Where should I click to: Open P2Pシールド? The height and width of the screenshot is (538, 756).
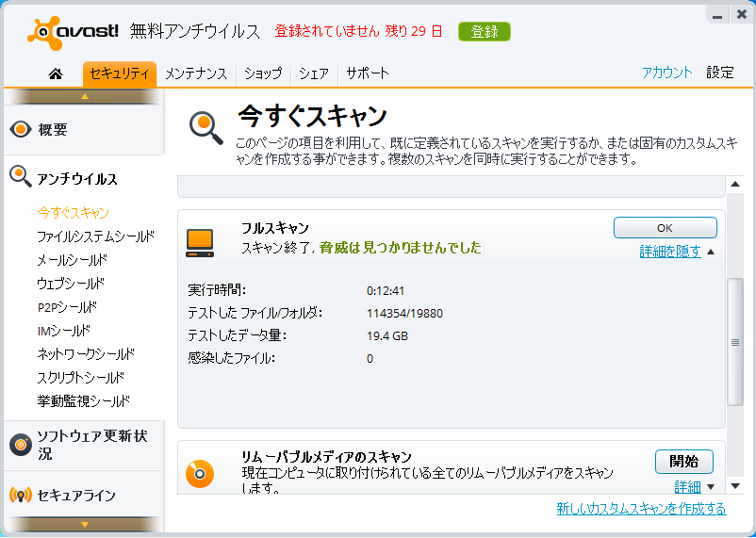68,307
